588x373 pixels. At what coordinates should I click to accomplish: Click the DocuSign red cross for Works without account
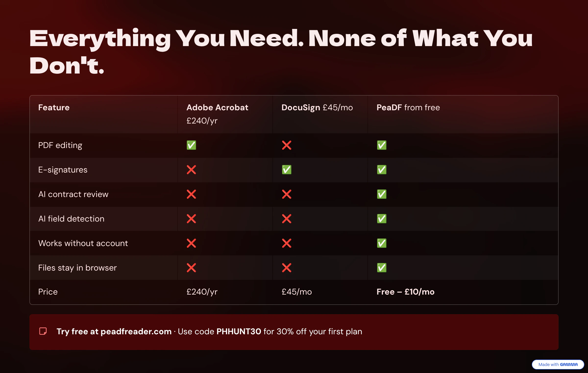point(286,243)
